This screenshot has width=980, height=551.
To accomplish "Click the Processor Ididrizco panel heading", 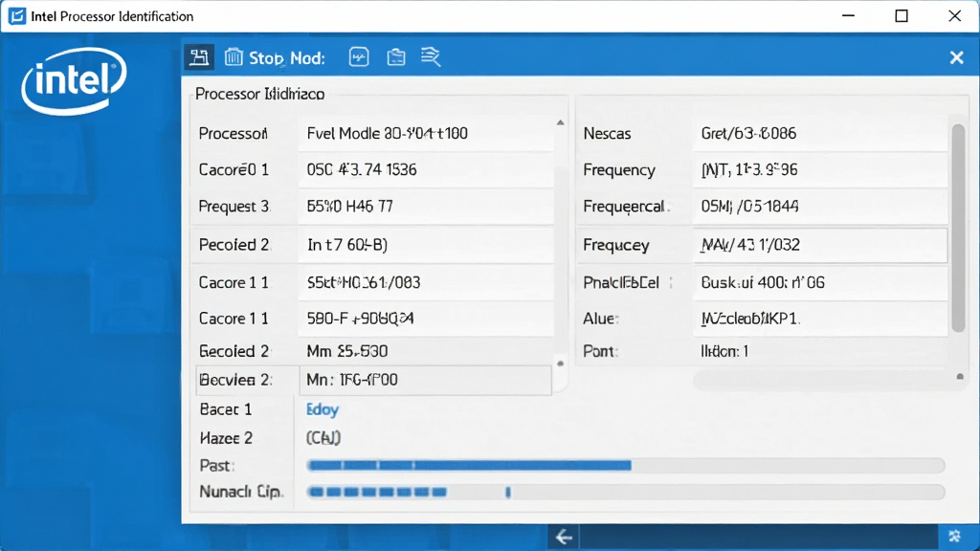I will 260,95.
